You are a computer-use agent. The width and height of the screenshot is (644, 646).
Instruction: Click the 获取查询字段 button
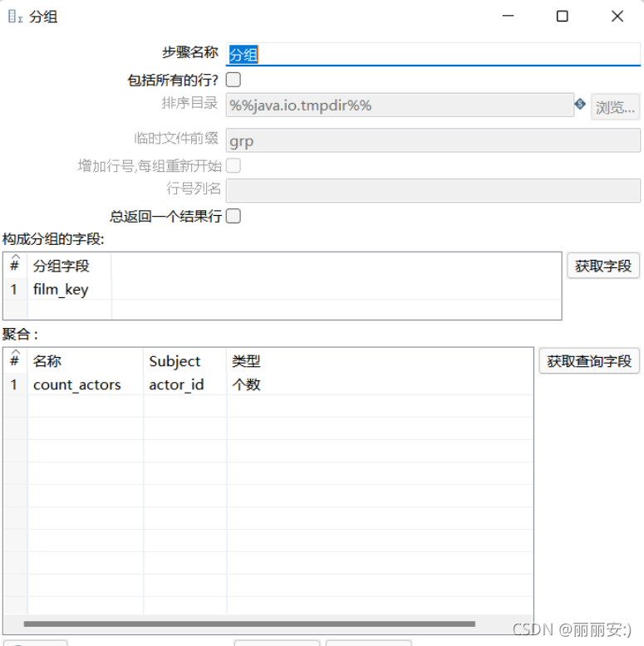pos(589,361)
